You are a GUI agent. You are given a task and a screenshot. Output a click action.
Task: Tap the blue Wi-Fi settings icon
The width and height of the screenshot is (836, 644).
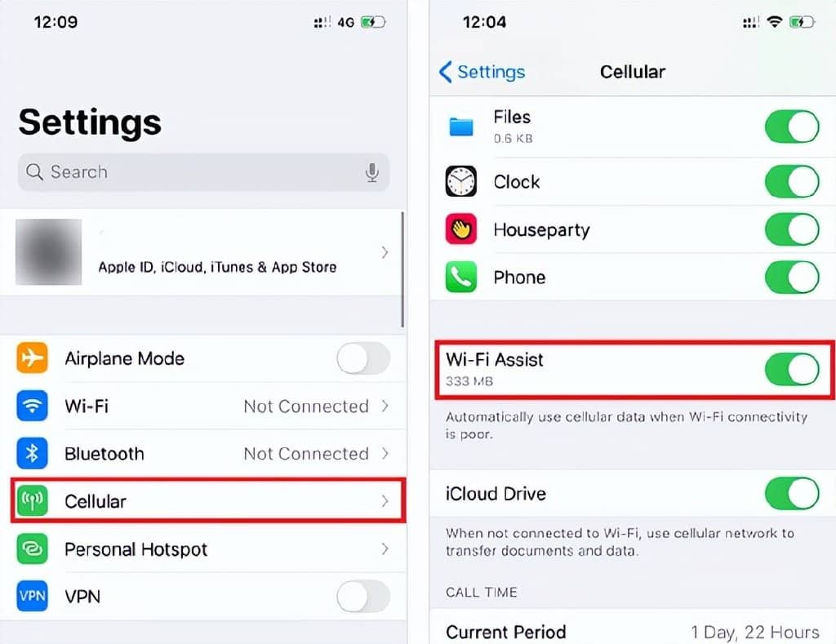coord(32,406)
